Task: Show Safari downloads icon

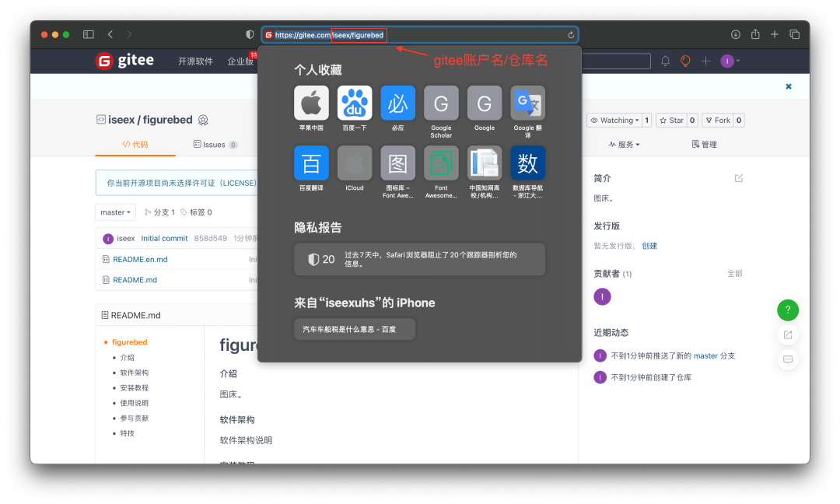Action: [736, 34]
